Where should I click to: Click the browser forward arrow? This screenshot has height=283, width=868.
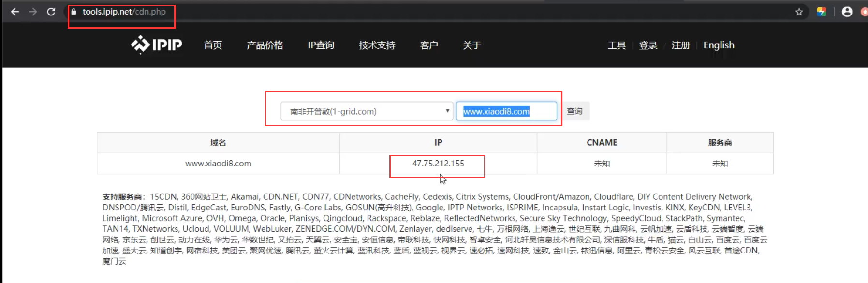click(x=33, y=12)
